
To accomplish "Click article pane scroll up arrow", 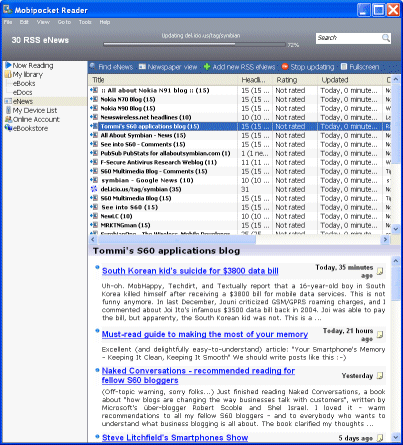I will [x=396, y=261].
